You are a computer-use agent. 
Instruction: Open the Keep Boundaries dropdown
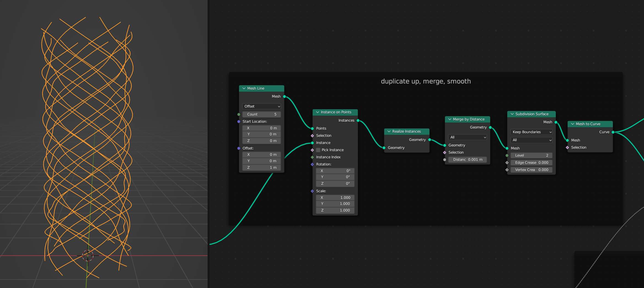(532, 132)
